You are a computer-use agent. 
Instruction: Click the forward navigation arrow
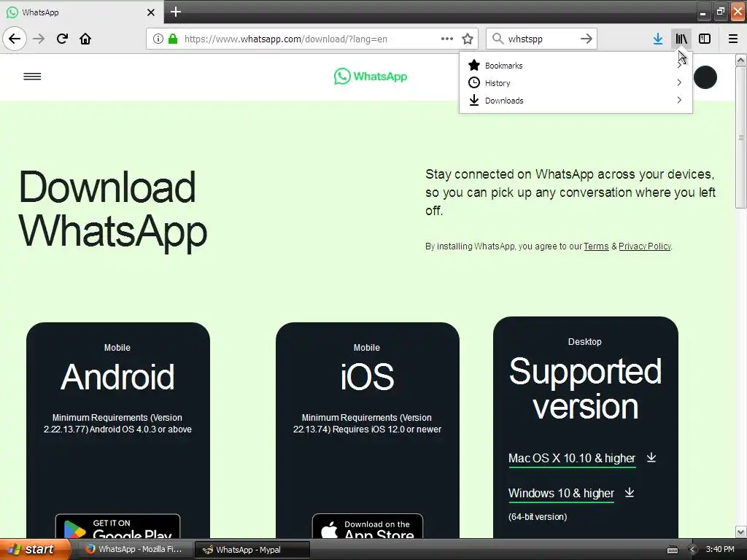click(x=39, y=39)
